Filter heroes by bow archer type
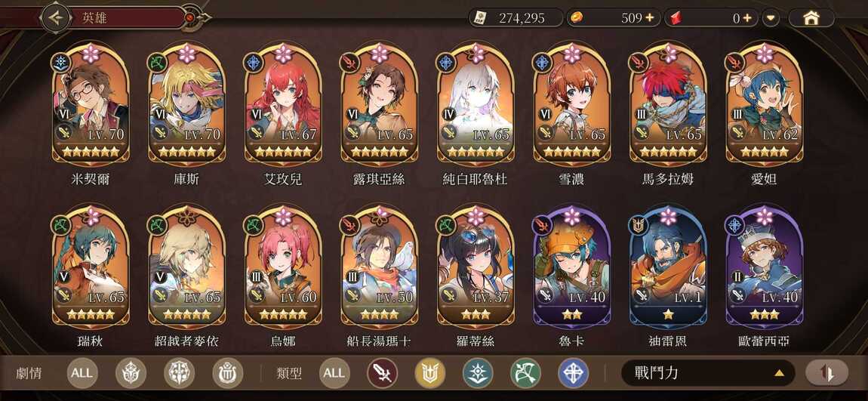This screenshot has width=868, height=401. click(525, 373)
